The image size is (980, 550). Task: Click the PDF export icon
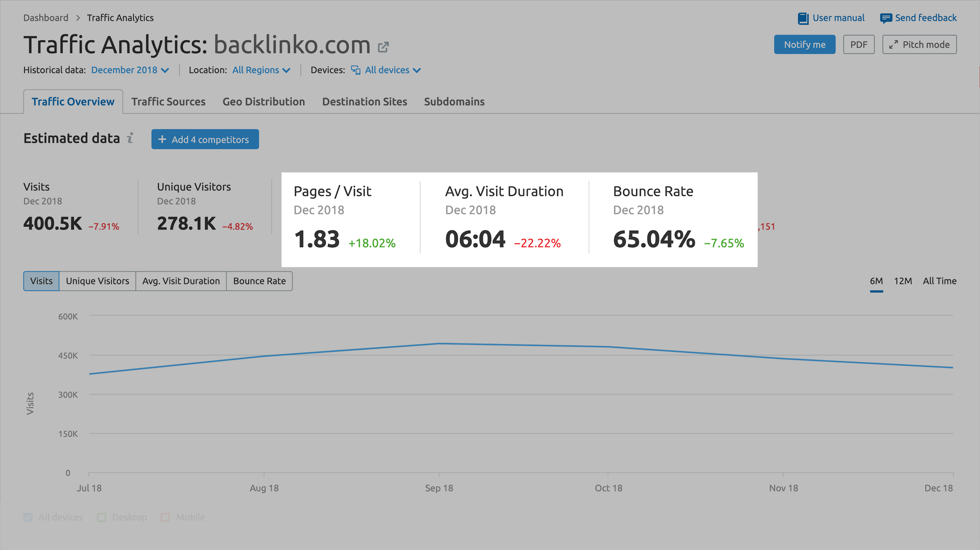coord(859,44)
